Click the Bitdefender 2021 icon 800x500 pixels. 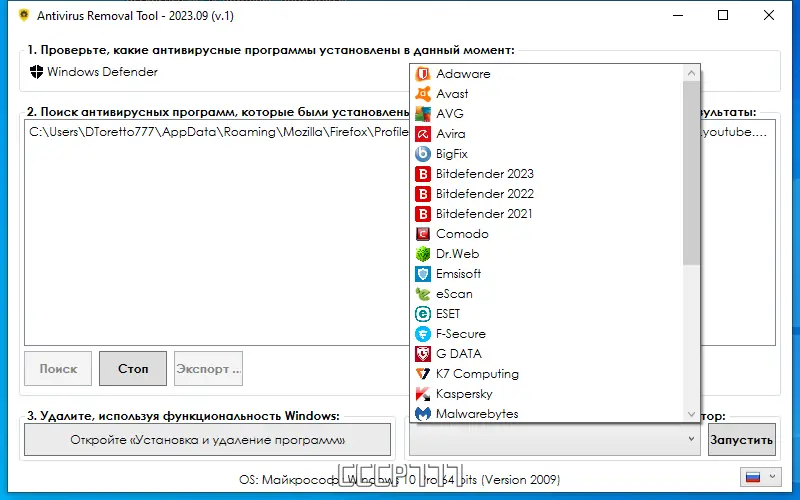click(422, 214)
